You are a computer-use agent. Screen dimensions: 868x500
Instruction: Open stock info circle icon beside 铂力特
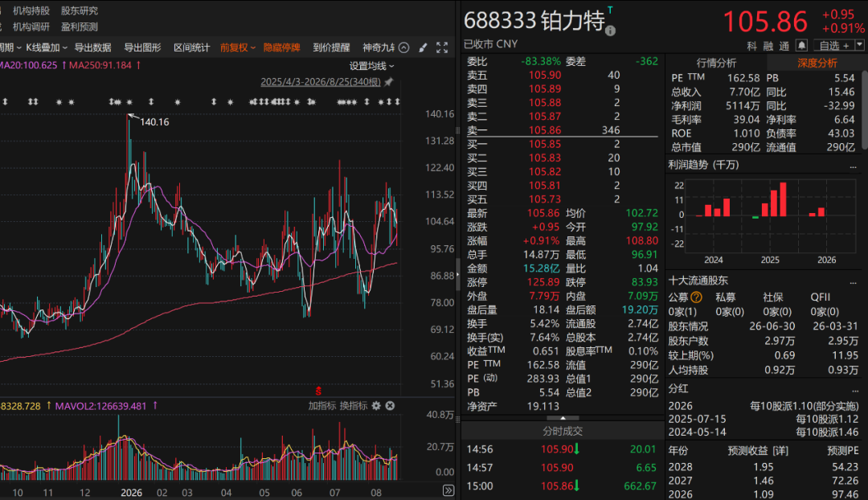[610, 31]
